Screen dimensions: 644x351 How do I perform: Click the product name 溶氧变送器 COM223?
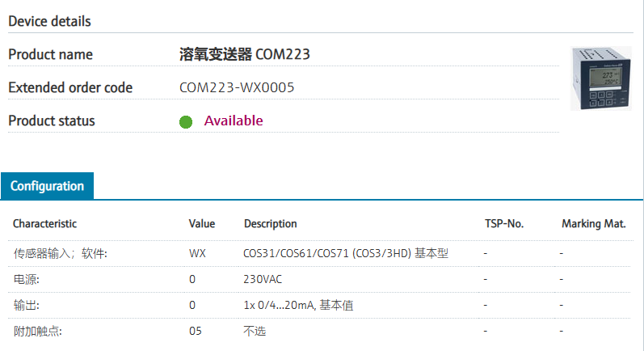(x=244, y=54)
